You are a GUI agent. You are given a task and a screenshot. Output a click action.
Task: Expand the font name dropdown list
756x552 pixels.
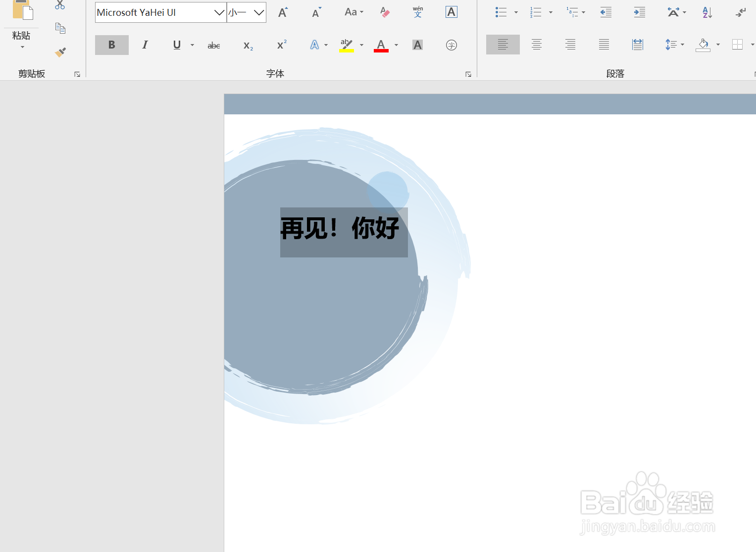tap(220, 12)
